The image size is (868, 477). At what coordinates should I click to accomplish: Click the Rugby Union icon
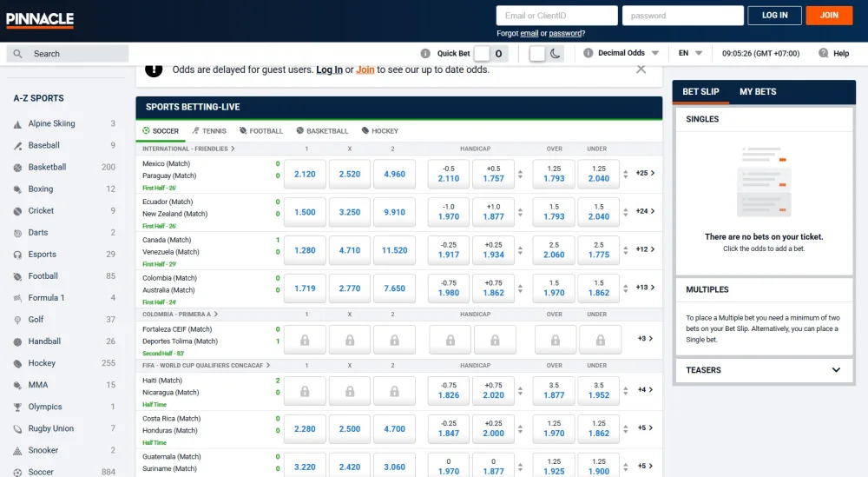[17, 429]
